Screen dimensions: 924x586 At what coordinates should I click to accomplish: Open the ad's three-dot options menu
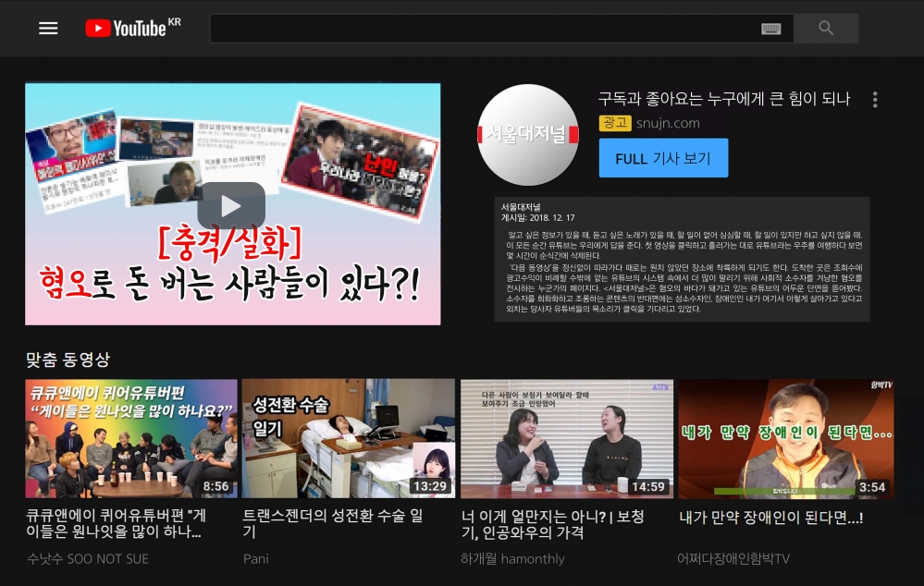(x=874, y=100)
